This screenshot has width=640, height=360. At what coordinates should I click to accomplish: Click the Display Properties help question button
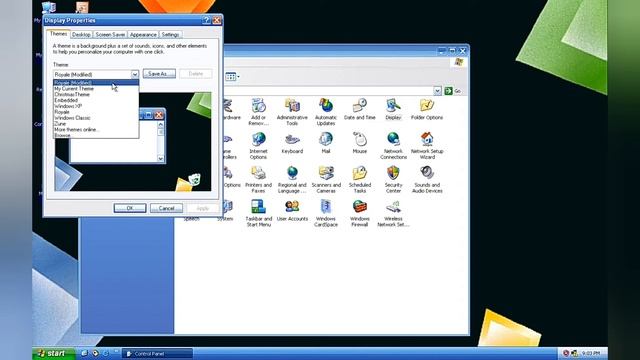207,20
